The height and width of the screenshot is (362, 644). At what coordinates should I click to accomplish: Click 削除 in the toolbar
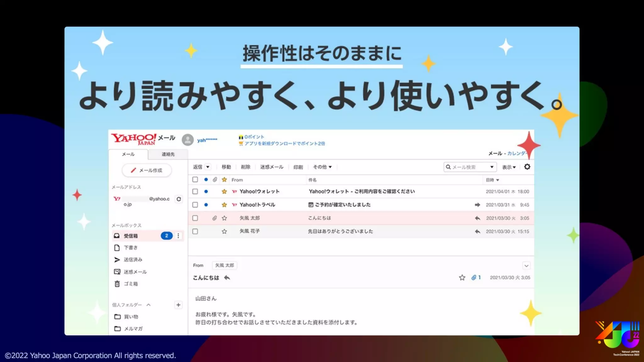coord(246,167)
